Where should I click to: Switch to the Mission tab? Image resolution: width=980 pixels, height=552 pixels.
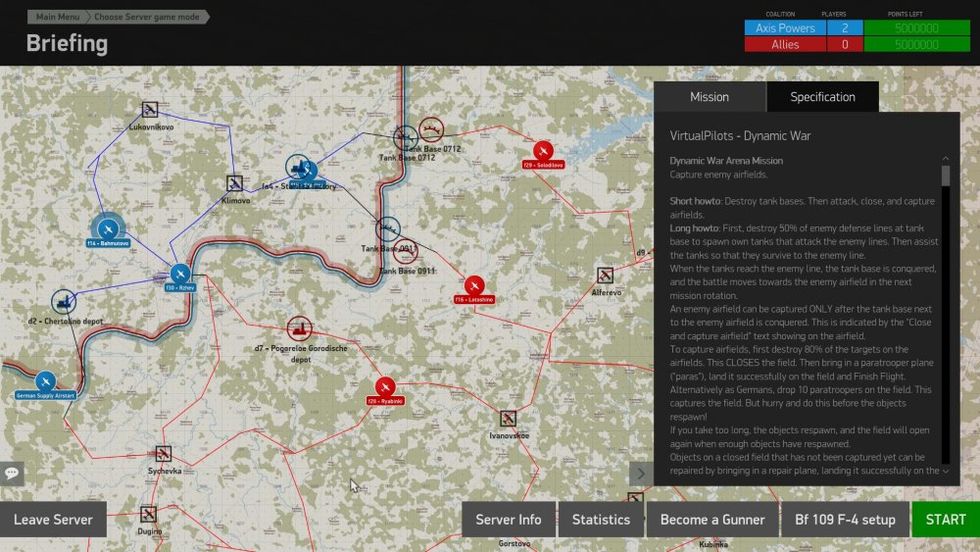click(709, 97)
